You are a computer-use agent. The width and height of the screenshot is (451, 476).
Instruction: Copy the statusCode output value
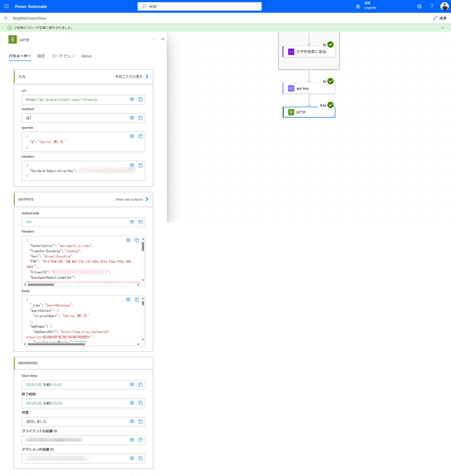tap(140, 222)
